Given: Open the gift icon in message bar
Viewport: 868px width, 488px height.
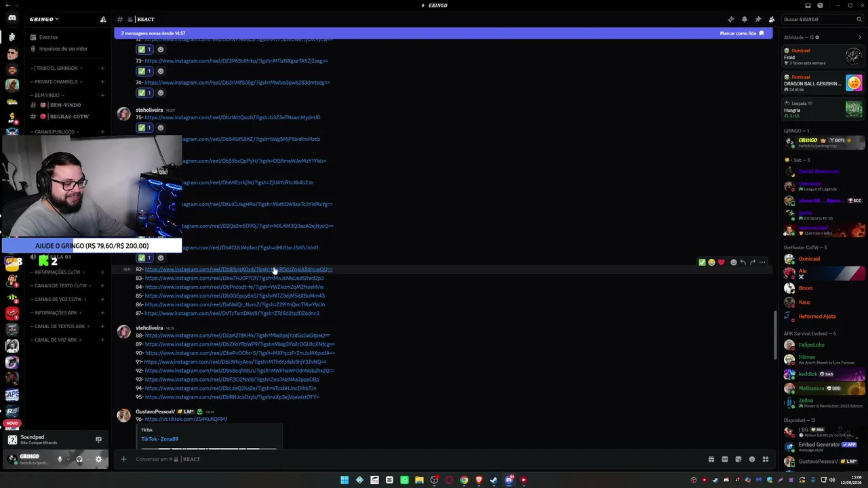Looking at the screenshot, I should (x=711, y=459).
